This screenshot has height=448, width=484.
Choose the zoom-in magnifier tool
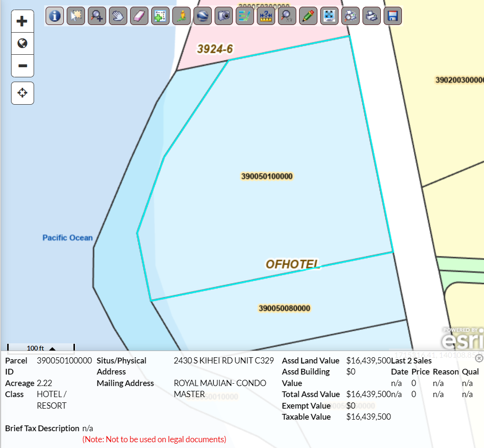tap(97, 16)
